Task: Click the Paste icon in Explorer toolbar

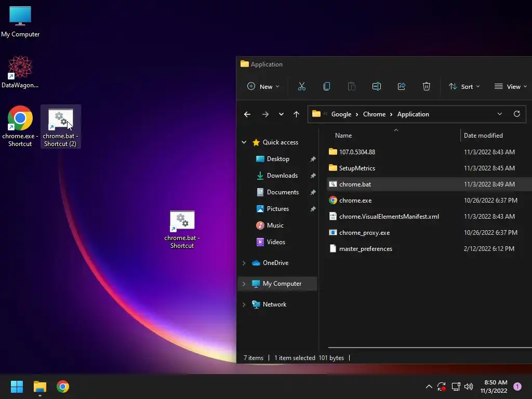Action: coord(352,87)
